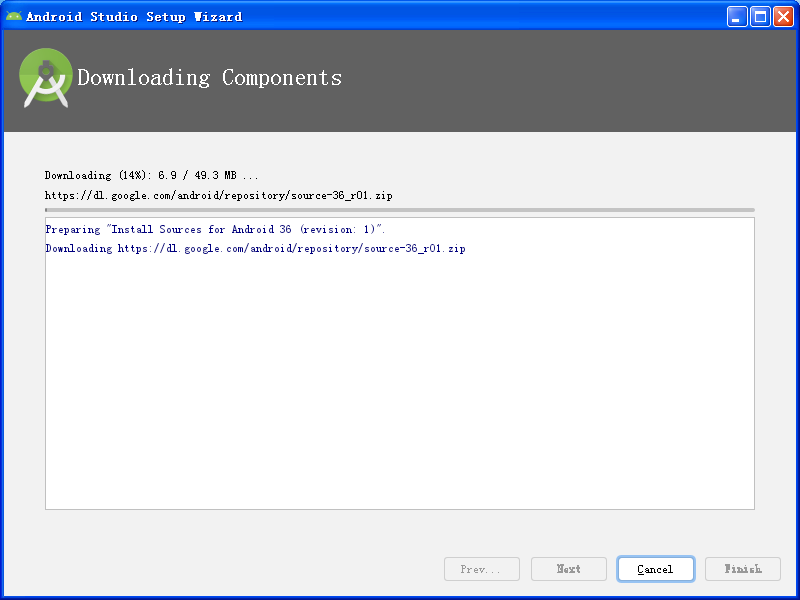Minimize the Setup Wizard window
This screenshot has height=600, width=800.
tap(737, 17)
